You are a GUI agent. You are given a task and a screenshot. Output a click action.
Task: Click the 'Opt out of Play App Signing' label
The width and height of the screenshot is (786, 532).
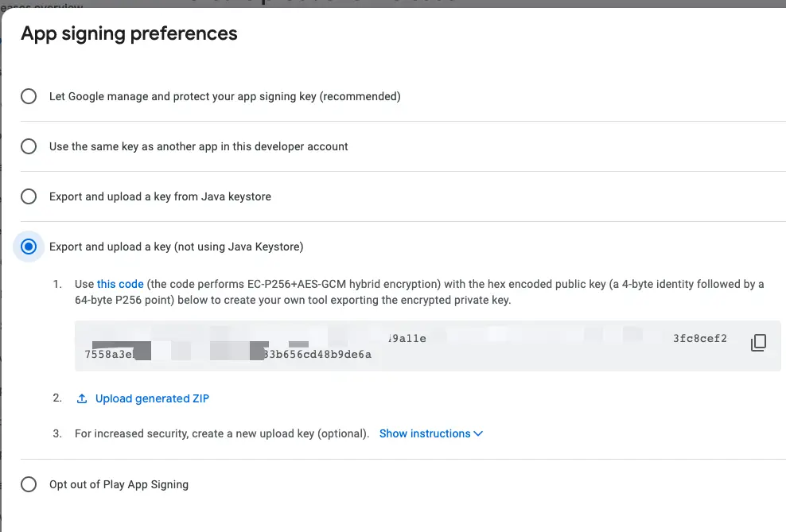119,484
